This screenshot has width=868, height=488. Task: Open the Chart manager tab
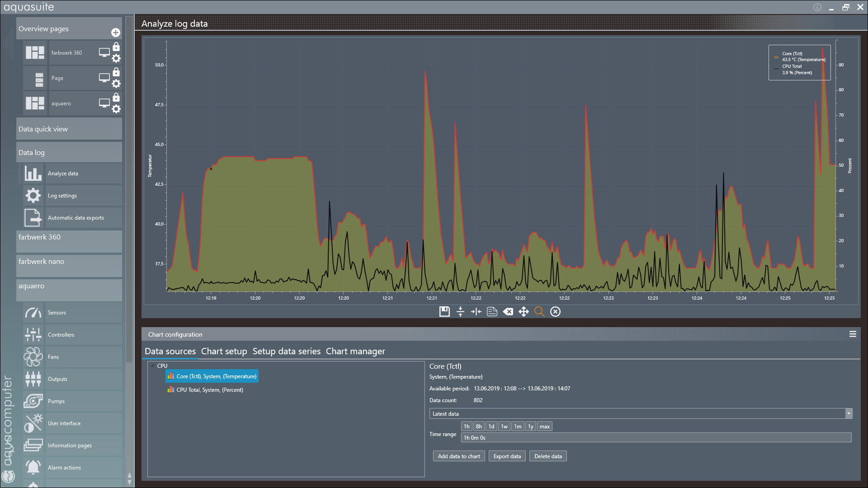tap(355, 351)
